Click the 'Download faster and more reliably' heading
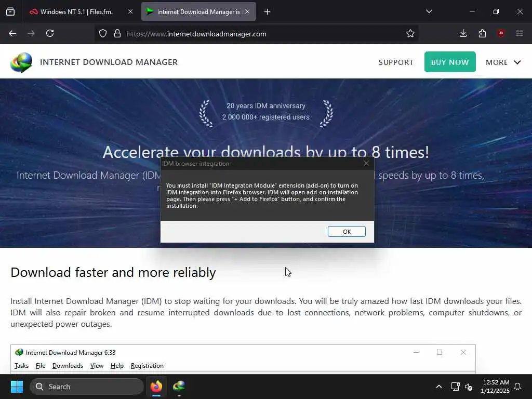The height and width of the screenshot is (399, 532). point(113,272)
